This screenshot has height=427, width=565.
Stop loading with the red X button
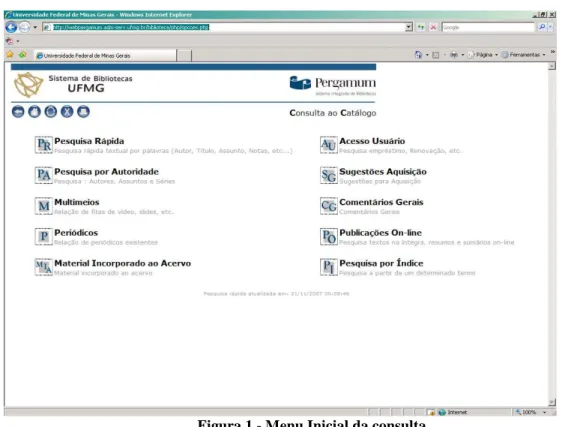click(433, 27)
